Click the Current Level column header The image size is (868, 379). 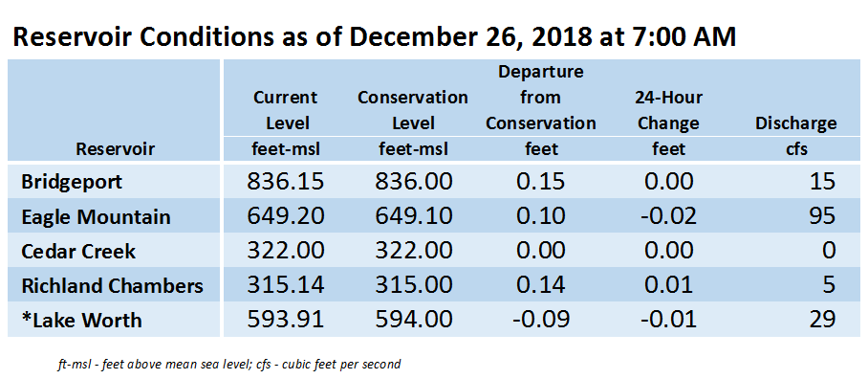(x=285, y=123)
